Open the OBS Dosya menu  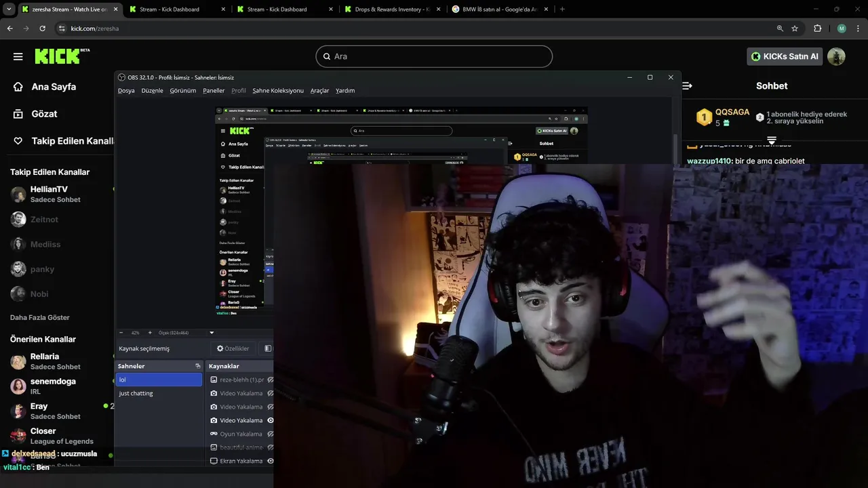(x=126, y=90)
